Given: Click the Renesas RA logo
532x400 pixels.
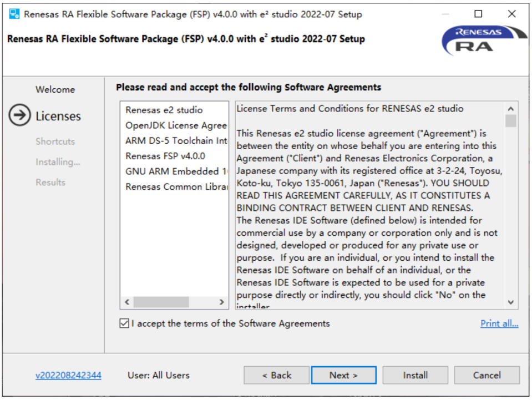Looking at the screenshot, I should pos(484,40).
